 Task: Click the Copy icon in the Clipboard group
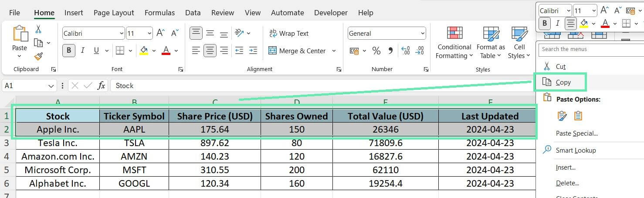point(38,43)
